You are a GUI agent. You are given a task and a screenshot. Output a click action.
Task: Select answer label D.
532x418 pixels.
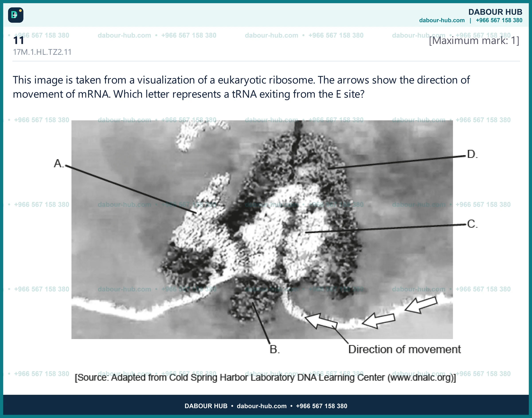pos(472,154)
